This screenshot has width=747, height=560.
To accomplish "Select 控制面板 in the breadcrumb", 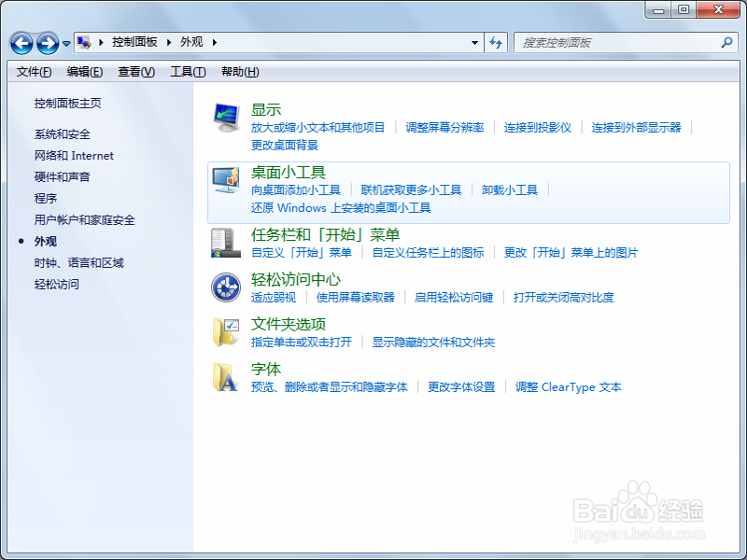I will pos(134,42).
